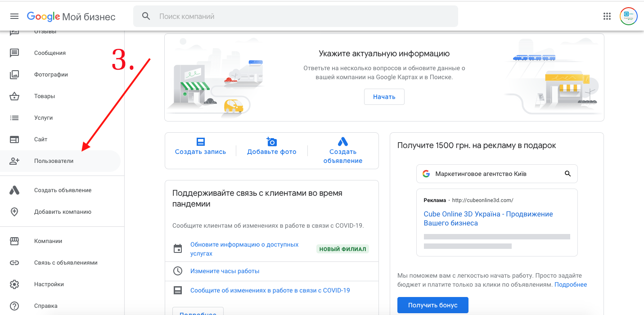Click the Фотографии sidebar icon

pos(14,75)
